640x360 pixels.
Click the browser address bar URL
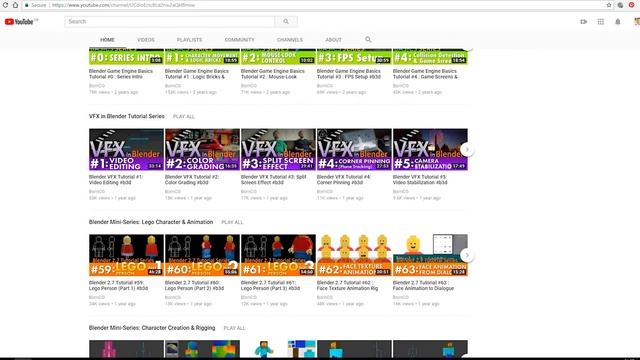[124, 5]
